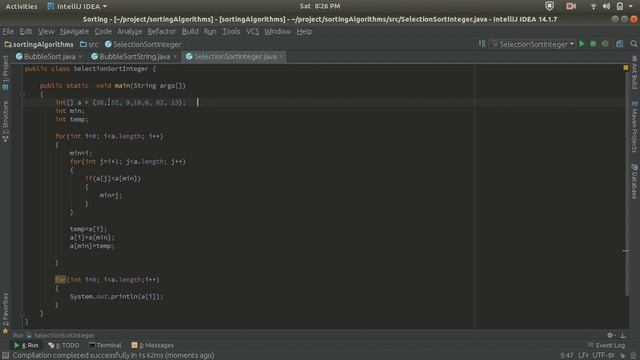The image size is (640, 360).
Task: Open the Terminal tool window tab
Action: click(105, 345)
